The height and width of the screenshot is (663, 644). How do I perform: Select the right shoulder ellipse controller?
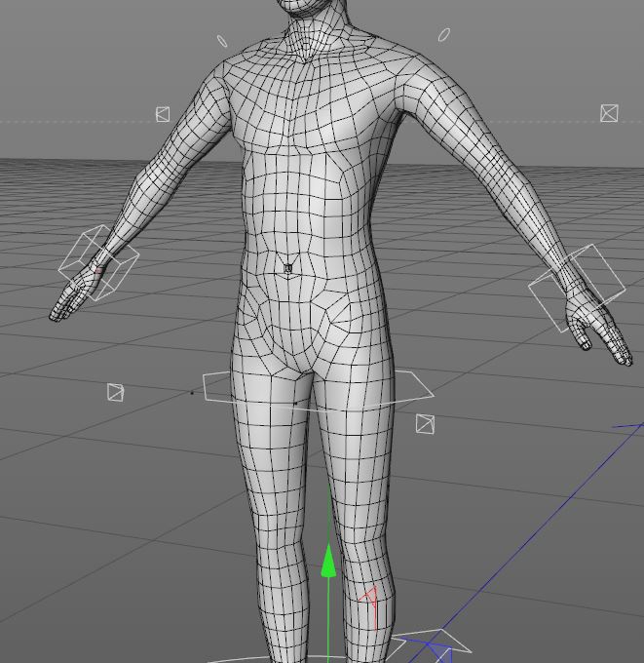[x=443, y=35]
